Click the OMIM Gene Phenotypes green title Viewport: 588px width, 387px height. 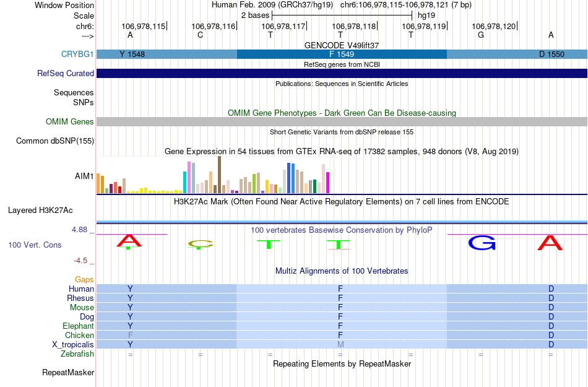(x=342, y=113)
